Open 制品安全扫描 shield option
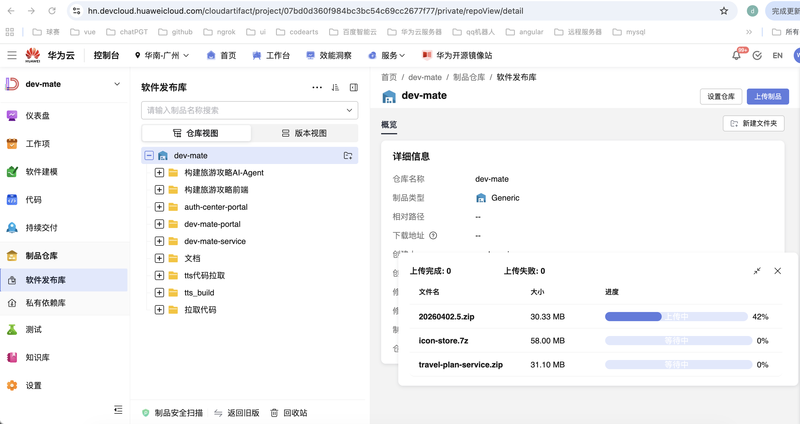 tap(172, 413)
